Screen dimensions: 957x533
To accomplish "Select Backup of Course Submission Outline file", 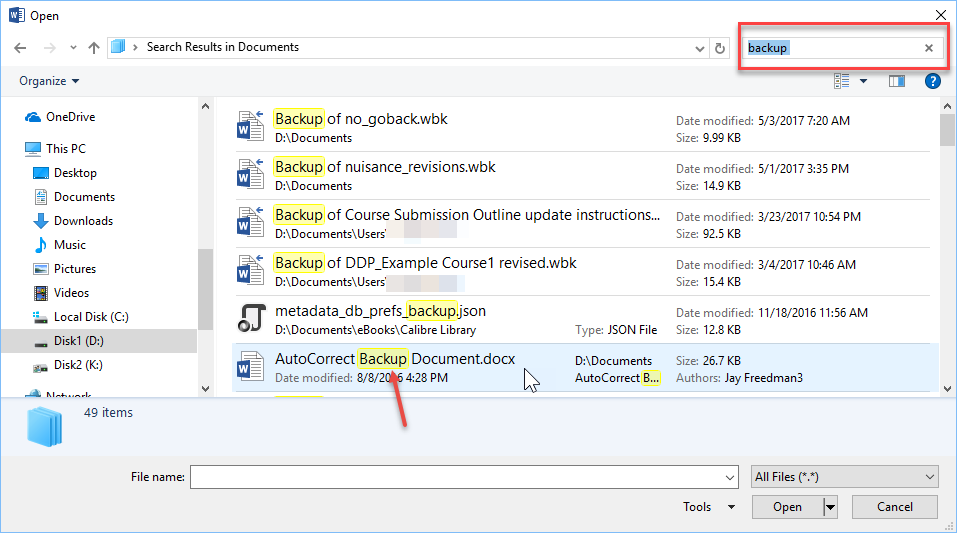I will 583,223.
